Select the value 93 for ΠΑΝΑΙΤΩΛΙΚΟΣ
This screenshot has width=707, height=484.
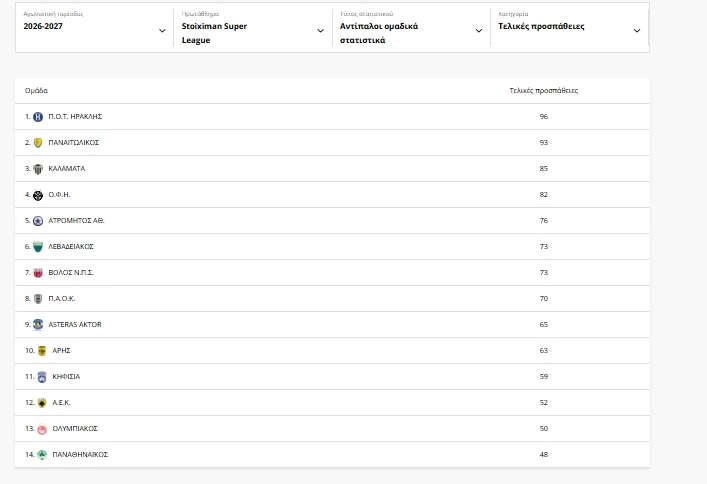pyautogui.click(x=544, y=143)
